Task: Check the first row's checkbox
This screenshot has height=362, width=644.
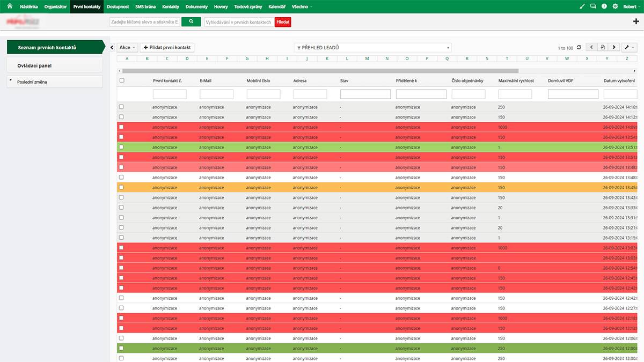Action: point(121,107)
